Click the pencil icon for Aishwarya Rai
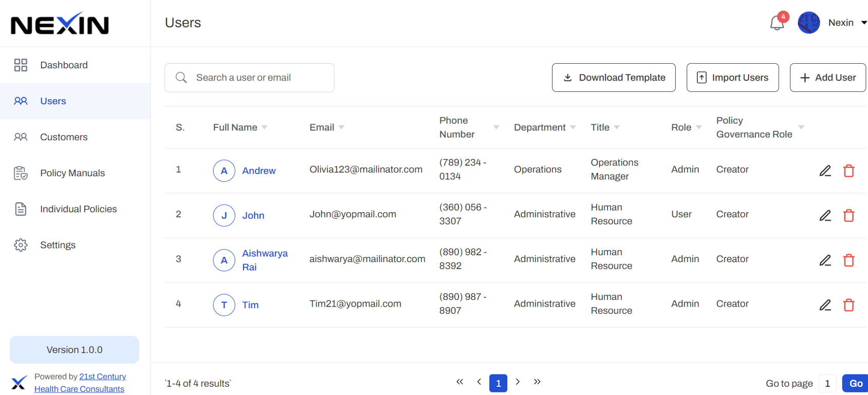This screenshot has width=868, height=395. click(825, 260)
